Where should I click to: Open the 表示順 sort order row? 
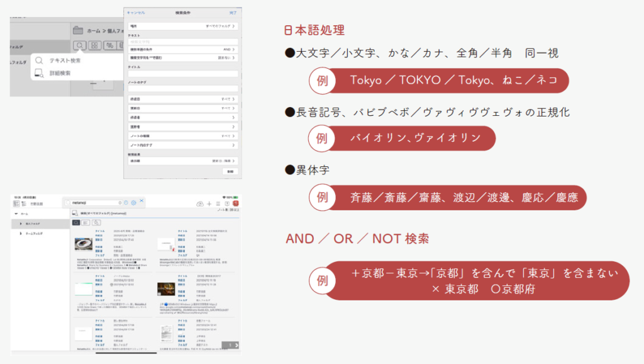click(183, 161)
